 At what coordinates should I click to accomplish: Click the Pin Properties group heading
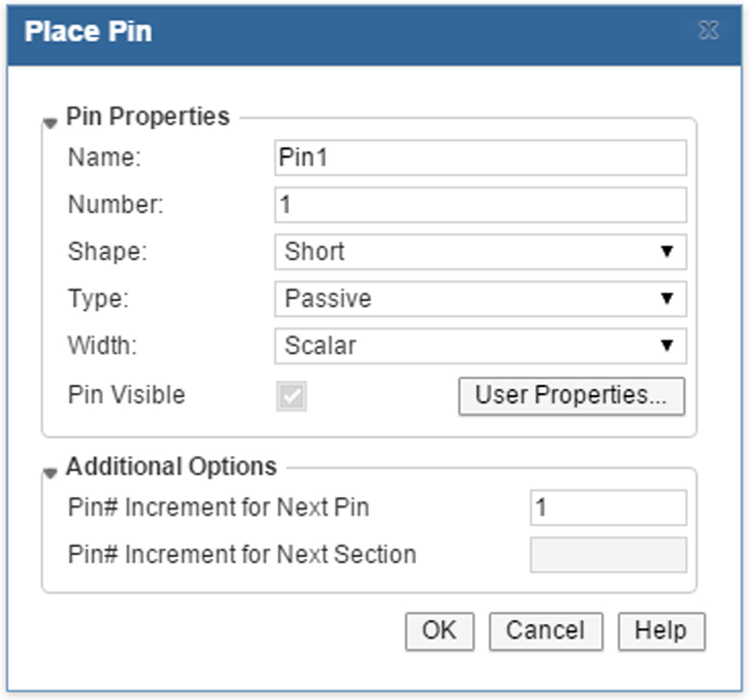(x=148, y=116)
